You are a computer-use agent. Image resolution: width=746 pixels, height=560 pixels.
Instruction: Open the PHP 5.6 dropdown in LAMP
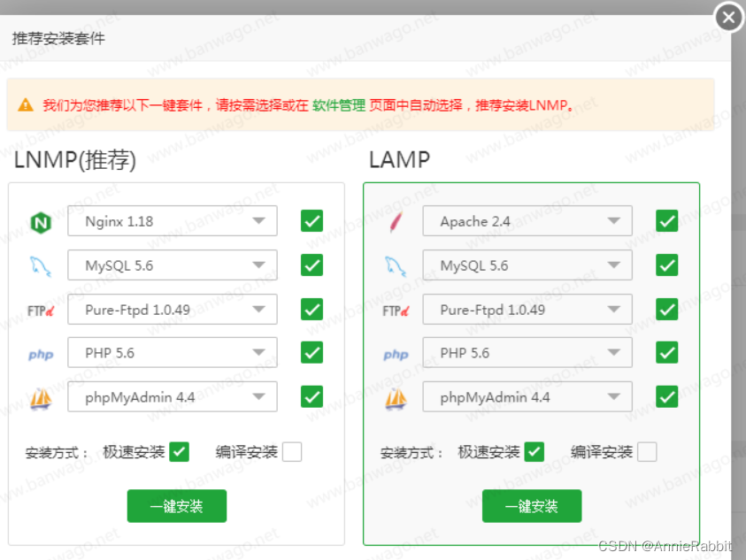[527, 352]
